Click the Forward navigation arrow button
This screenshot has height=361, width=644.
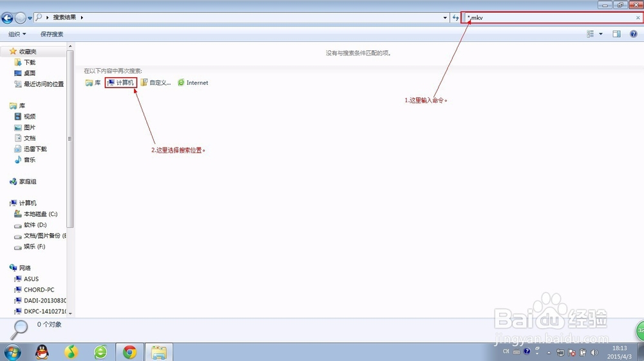tap(20, 17)
